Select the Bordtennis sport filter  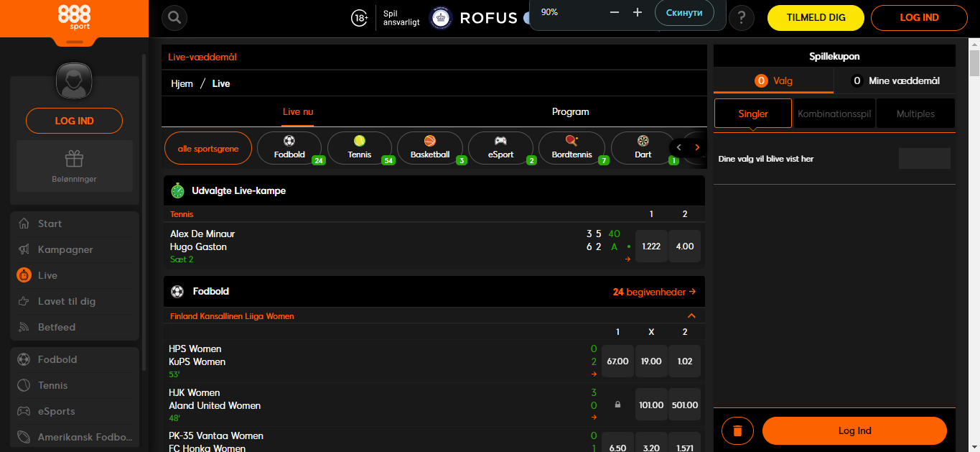click(x=571, y=149)
